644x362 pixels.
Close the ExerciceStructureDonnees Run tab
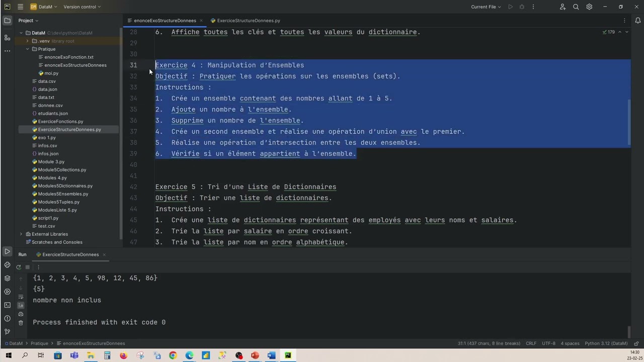coord(104,254)
